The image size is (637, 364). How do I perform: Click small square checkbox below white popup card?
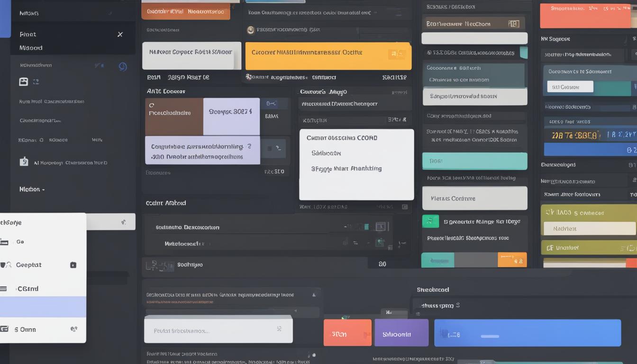pyautogui.click(x=404, y=207)
